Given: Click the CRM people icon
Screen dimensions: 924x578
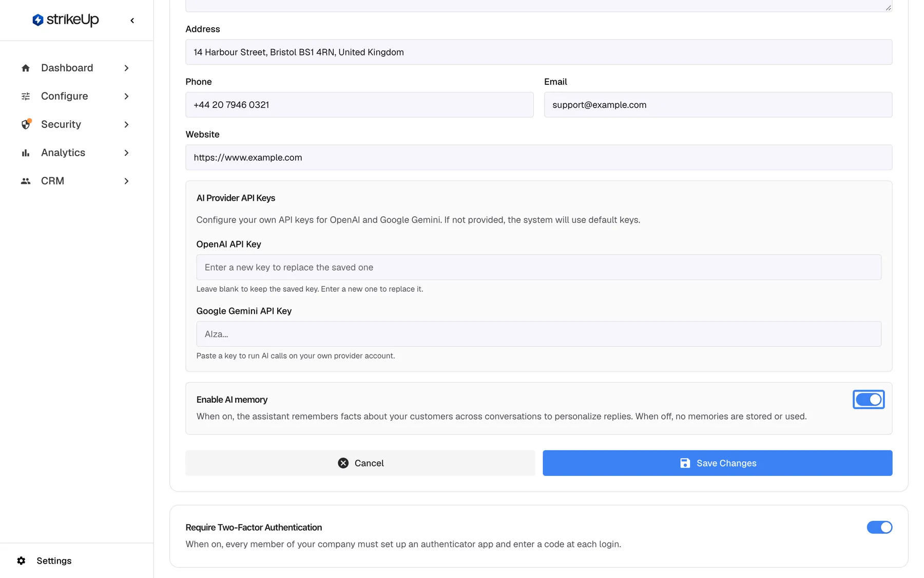Looking at the screenshot, I should tap(26, 181).
